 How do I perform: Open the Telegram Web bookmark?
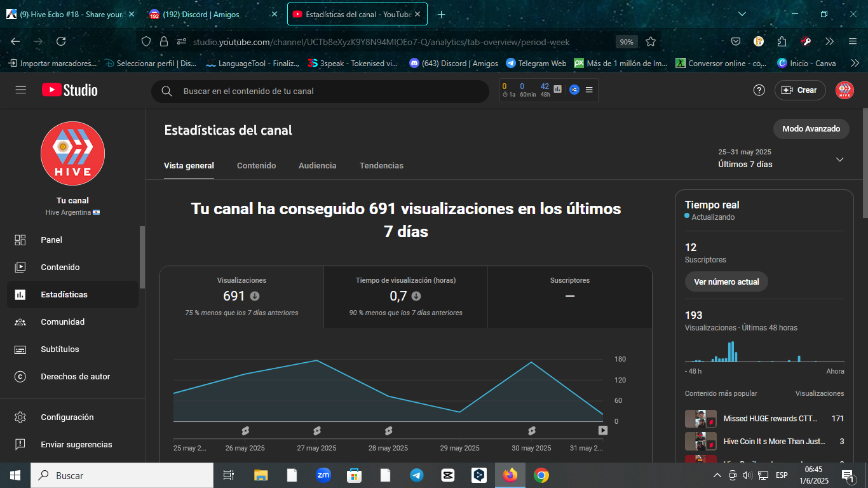click(536, 63)
